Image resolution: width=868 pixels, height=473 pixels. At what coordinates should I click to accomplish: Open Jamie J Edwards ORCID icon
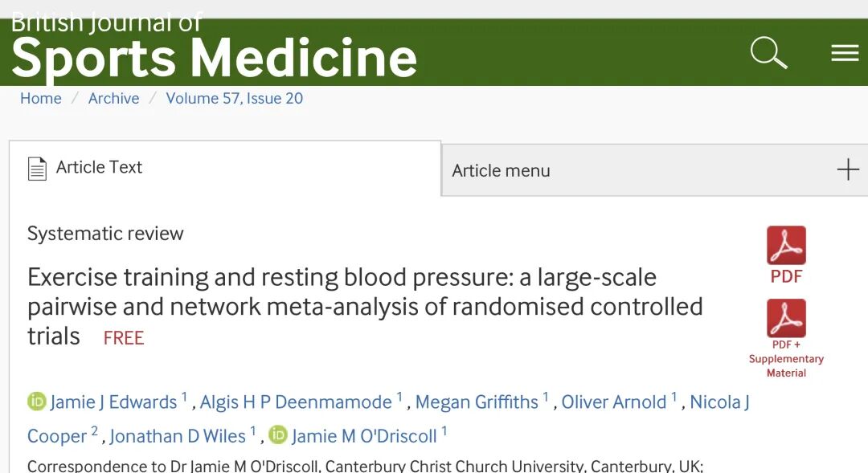tap(37, 402)
